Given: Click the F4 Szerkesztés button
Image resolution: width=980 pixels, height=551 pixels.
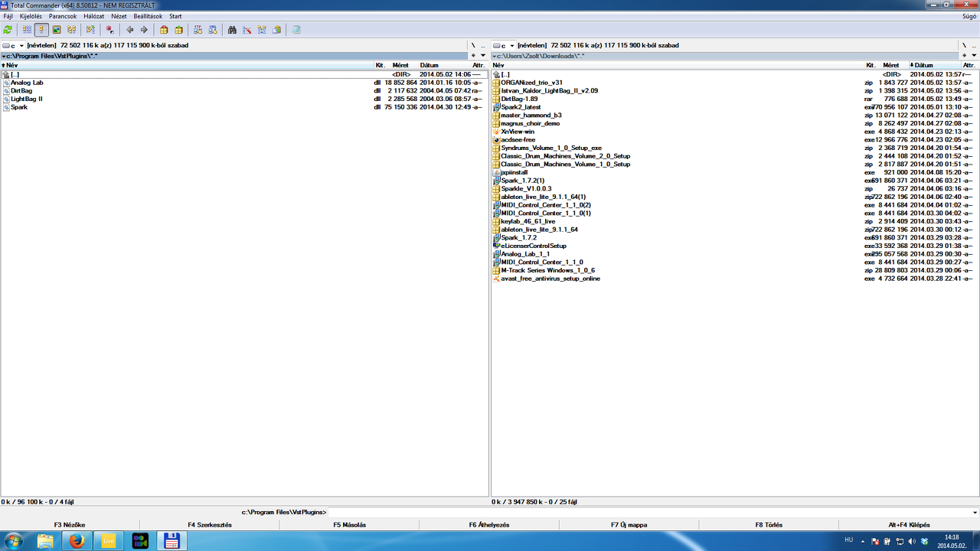Looking at the screenshot, I should coord(210,525).
